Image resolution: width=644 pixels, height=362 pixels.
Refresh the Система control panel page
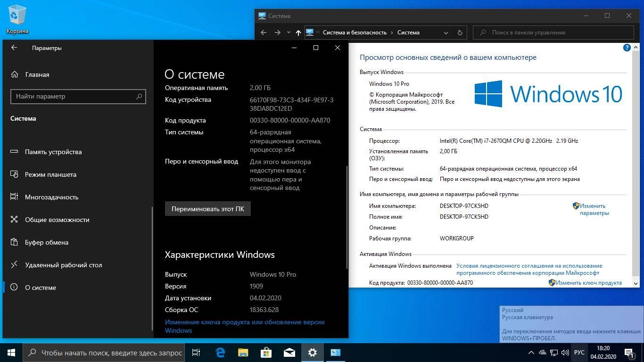click(x=460, y=33)
